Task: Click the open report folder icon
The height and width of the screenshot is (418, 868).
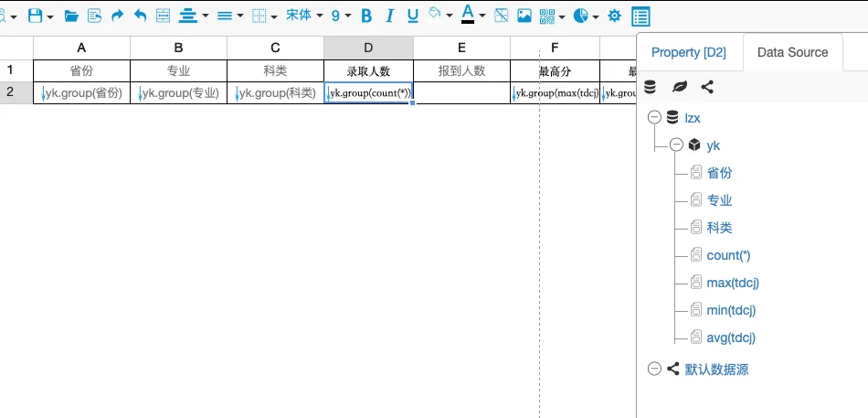Action: (71, 16)
